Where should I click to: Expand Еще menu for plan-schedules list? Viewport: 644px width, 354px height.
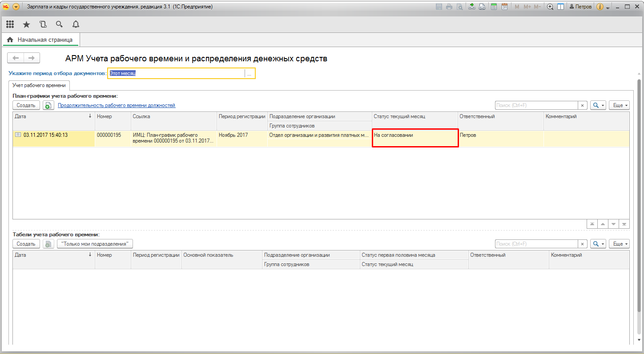point(619,105)
